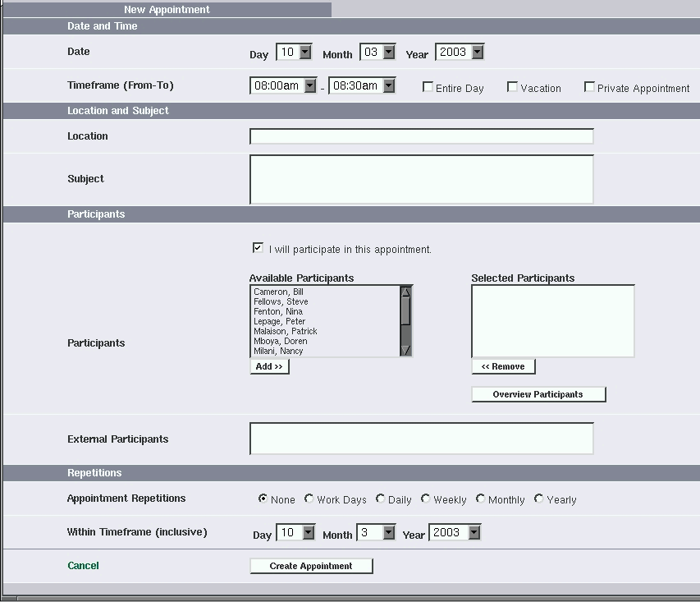Select the Monthly repetition option

point(480,499)
